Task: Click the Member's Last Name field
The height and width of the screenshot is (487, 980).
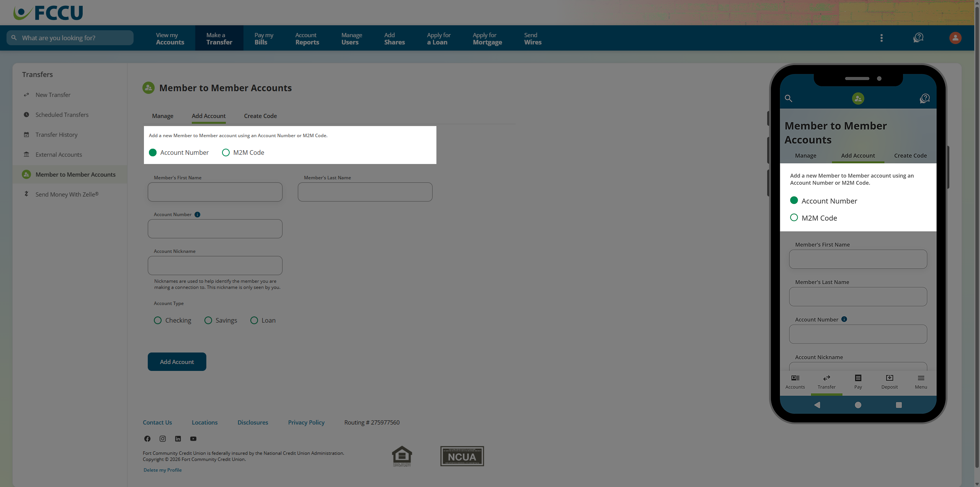Action: (x=365, y=192)
